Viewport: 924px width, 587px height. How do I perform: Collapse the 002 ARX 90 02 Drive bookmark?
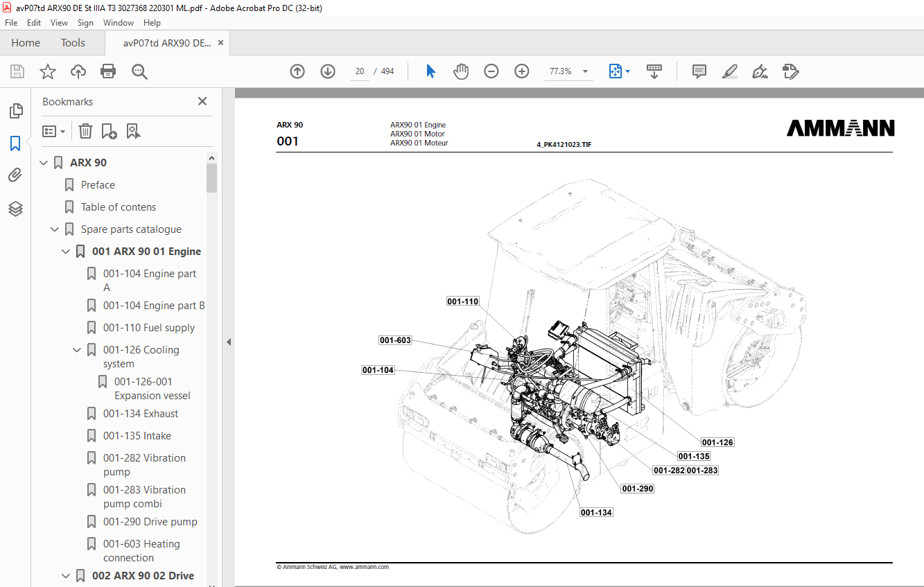tap(66, 576)
